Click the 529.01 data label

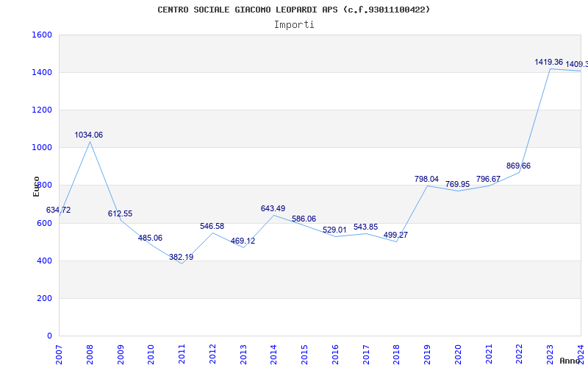[x=334, y=230]
